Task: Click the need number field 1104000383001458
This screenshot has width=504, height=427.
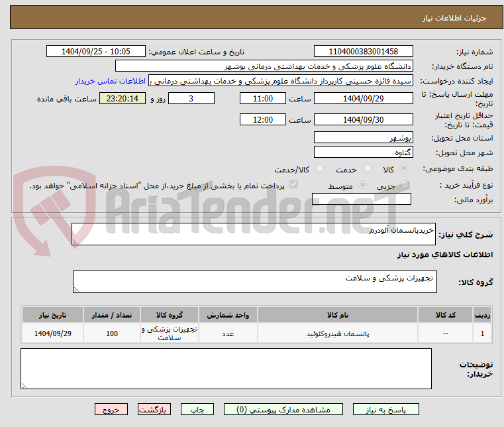Action: click(x=363, y=52)
